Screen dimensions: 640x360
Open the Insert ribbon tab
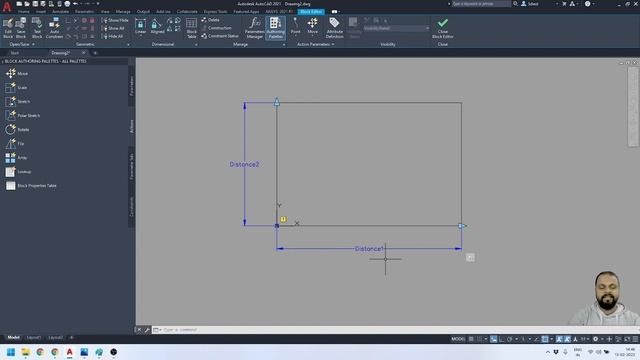click(x=41, y=12)
